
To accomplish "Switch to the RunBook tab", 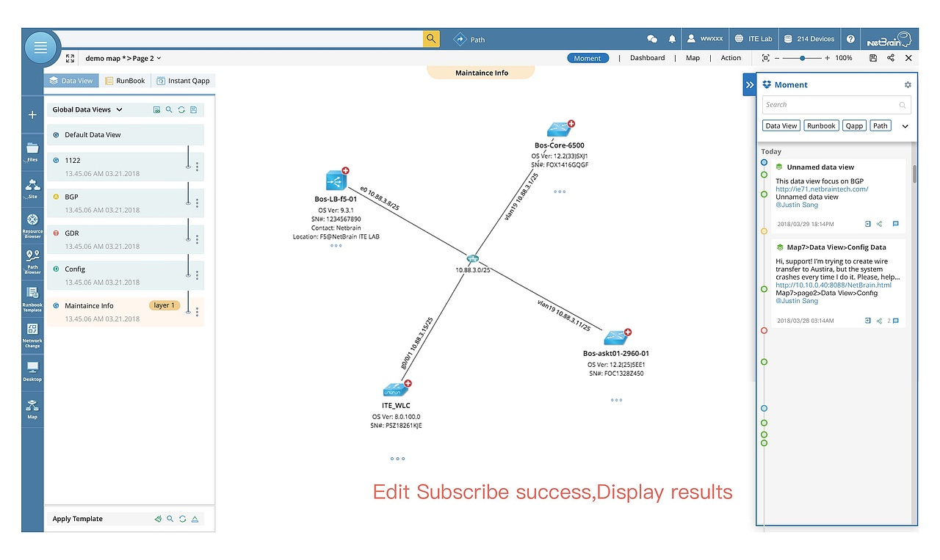I will tap(126, 81).
